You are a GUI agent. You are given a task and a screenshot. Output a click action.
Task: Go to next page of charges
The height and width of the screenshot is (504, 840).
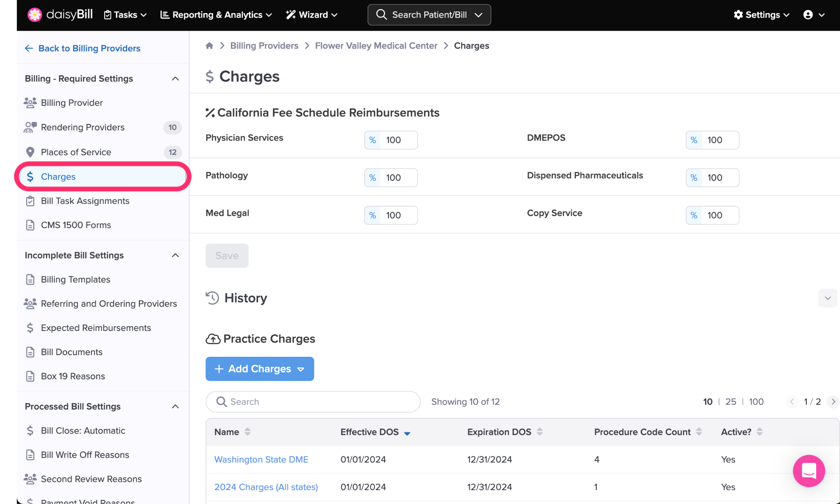coord(833,401)
